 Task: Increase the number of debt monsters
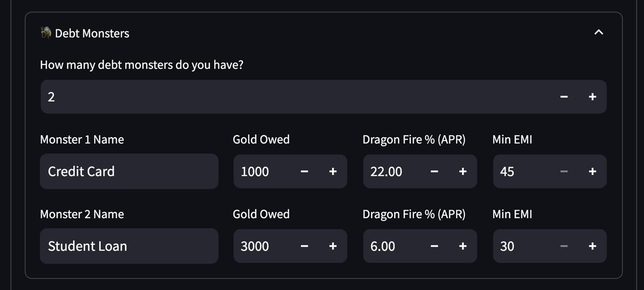click(x=592, y=97)
